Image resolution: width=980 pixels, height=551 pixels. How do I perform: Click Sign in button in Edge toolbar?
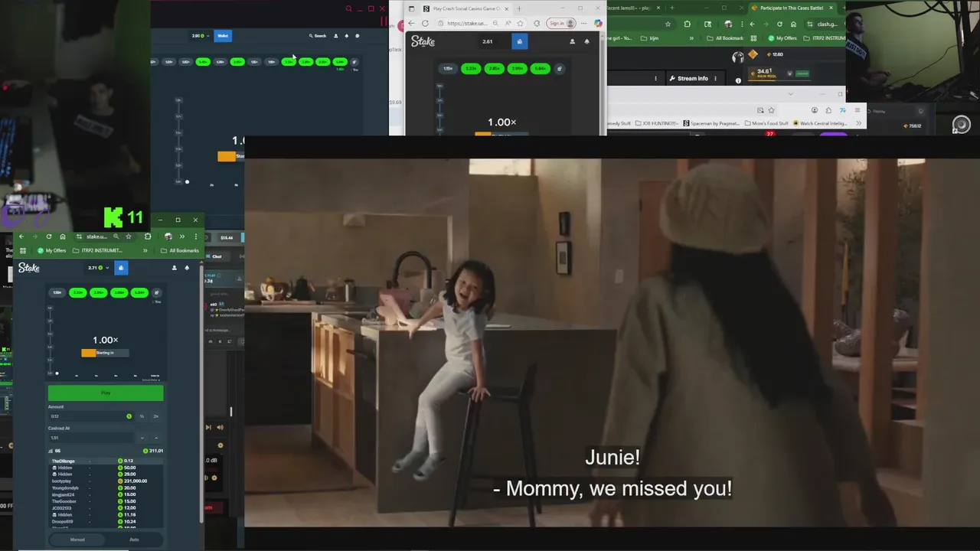560,23
